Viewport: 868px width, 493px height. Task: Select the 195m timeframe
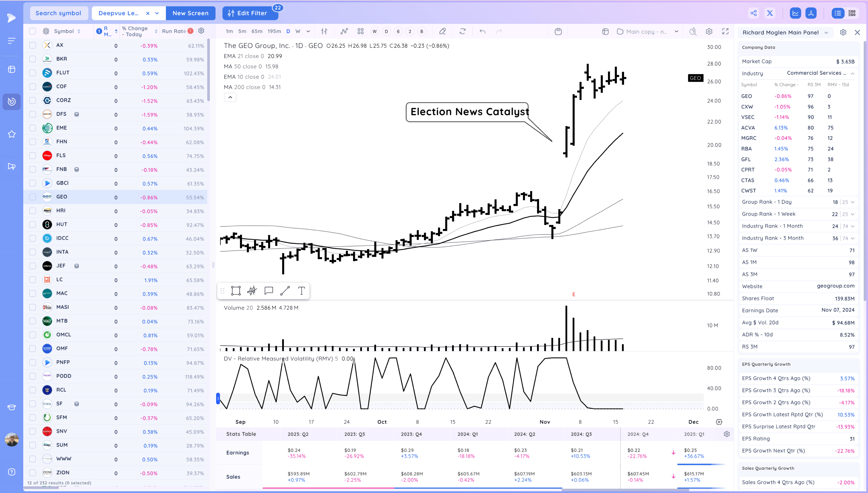[x=274, y=31]
